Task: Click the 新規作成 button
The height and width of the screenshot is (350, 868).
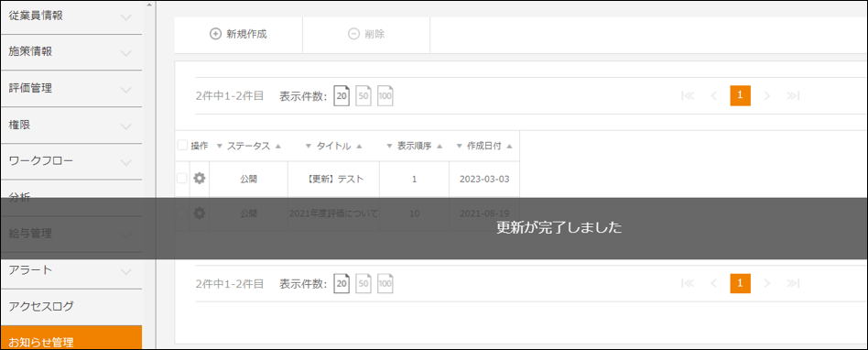Action: [238, 34]
